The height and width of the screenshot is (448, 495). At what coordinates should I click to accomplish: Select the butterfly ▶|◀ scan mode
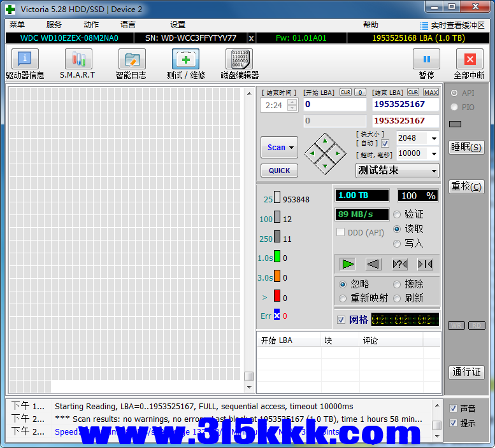425,264
